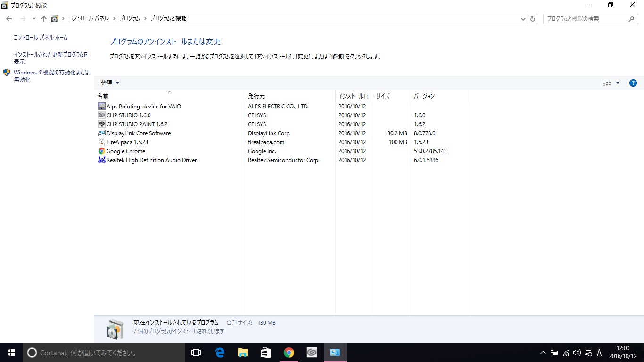Click the CLIP STUDIO PAINT 1.6.2 program icon

click(102, 124)
